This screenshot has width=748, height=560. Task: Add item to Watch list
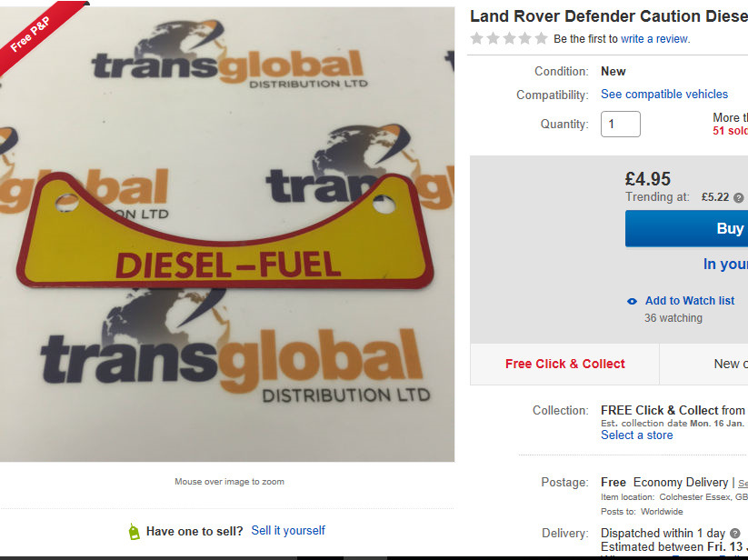click(689, 301)
